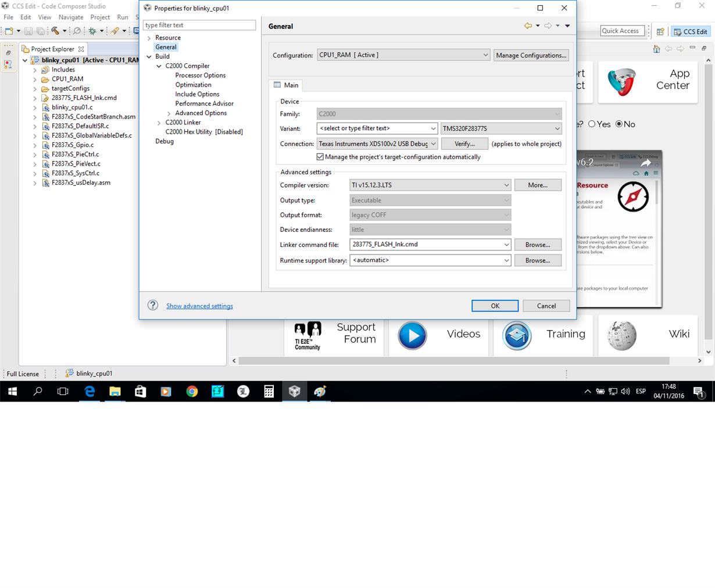This screenshot has height=588, width=715.
Task: Collapse the C2000 Compiler tree node
Action: (159, 66)
